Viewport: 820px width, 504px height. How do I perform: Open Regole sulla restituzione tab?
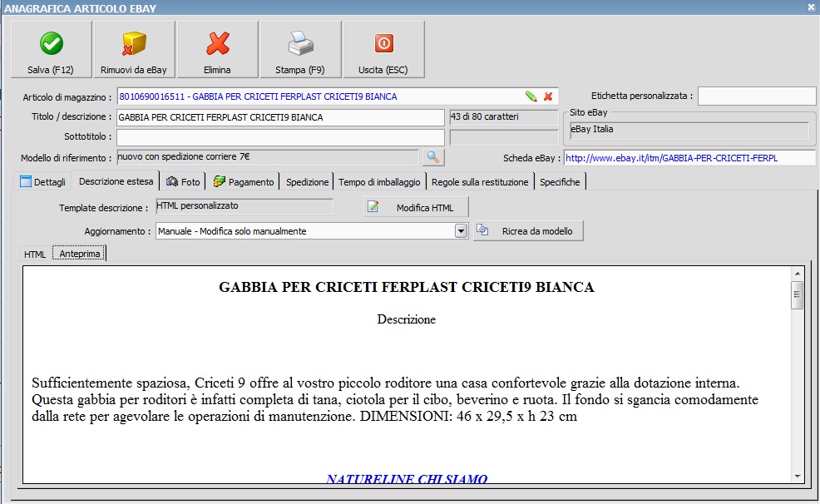coord(480,182)
